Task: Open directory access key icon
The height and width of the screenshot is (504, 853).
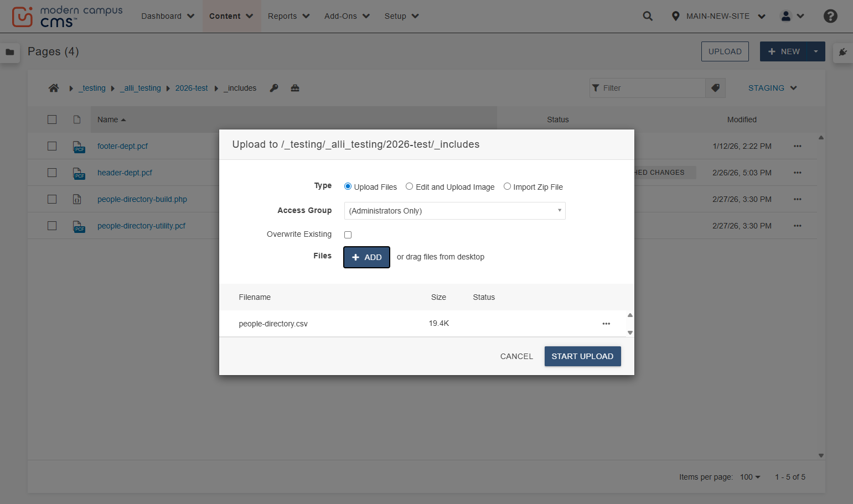Action: pos(274,88)
